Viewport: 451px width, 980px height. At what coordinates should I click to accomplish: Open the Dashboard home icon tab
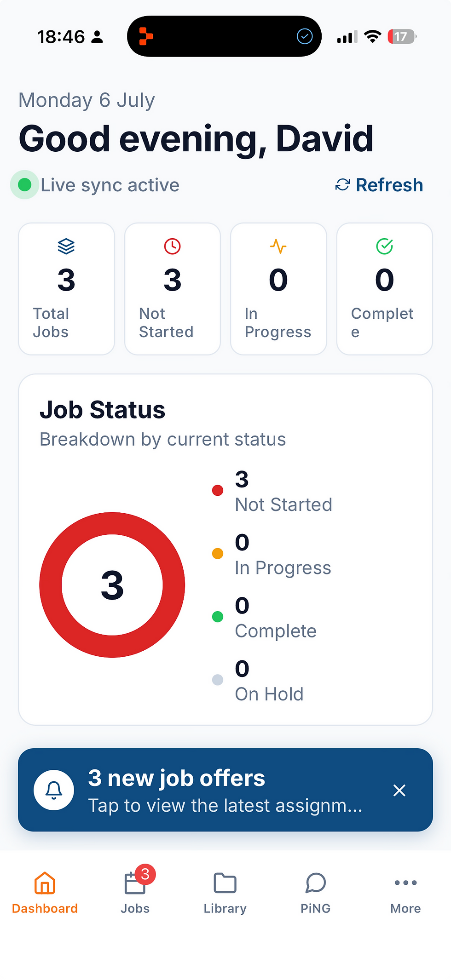(x=45, y=883)
